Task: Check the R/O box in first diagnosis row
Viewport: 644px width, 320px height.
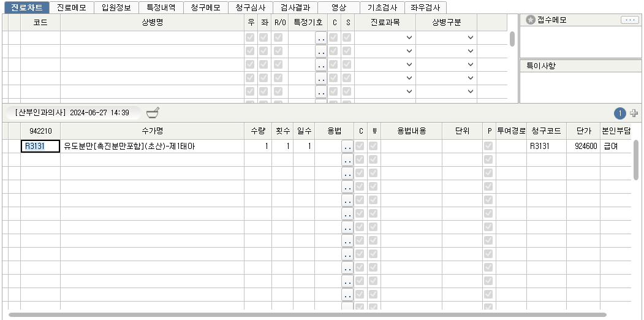Action: [278, 37]
